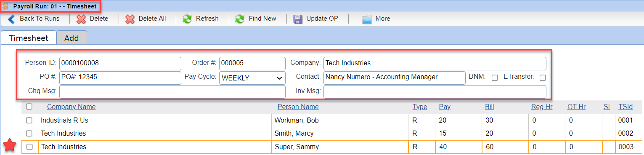Sort by Company Name column header
The image size is (644, 155).
click(71, 107)
